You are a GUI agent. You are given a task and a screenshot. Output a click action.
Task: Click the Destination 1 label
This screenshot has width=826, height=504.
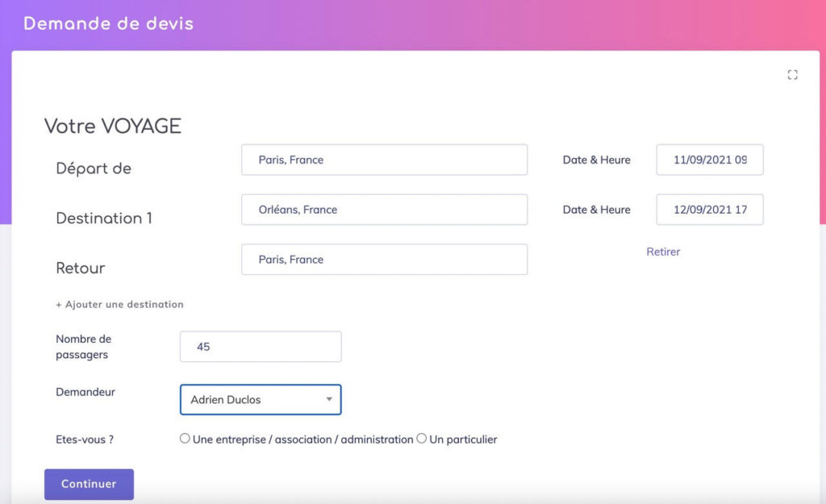[104, 218]
